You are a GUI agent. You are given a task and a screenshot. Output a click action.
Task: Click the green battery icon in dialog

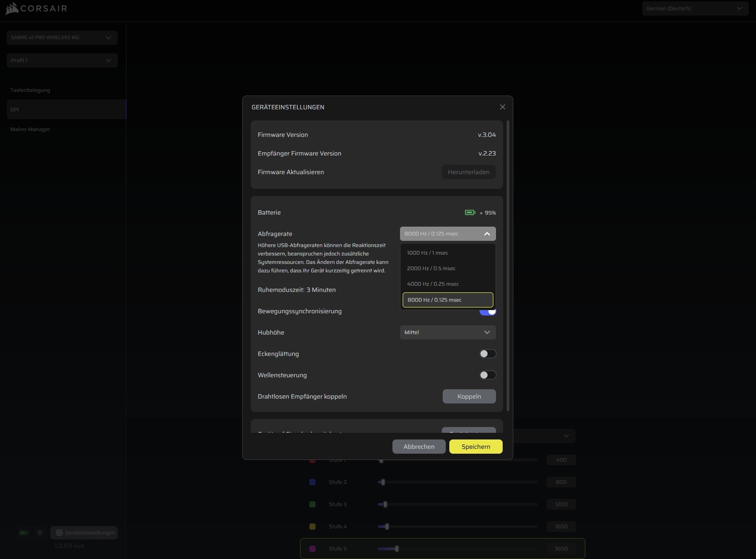coord(470,212)
